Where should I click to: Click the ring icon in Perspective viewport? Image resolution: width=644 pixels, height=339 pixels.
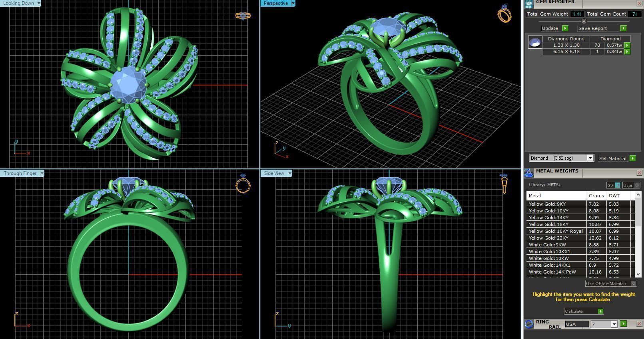coord(504,14)
